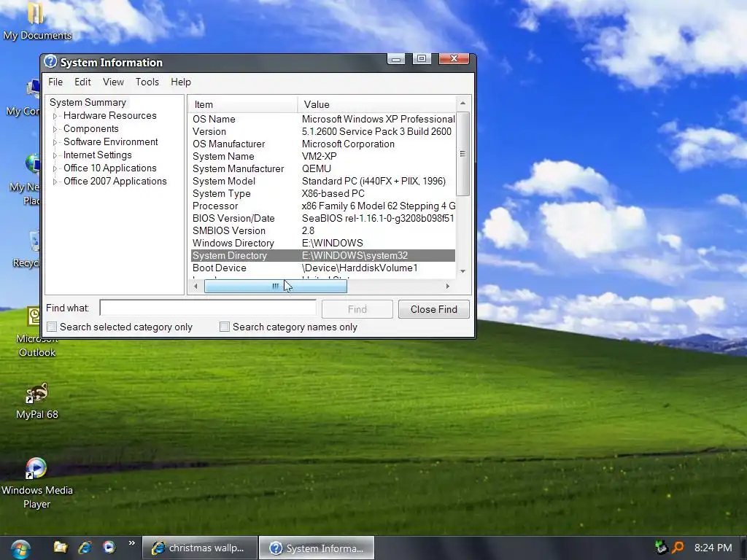Select the Boot Device row

click(x=323, y=268)
